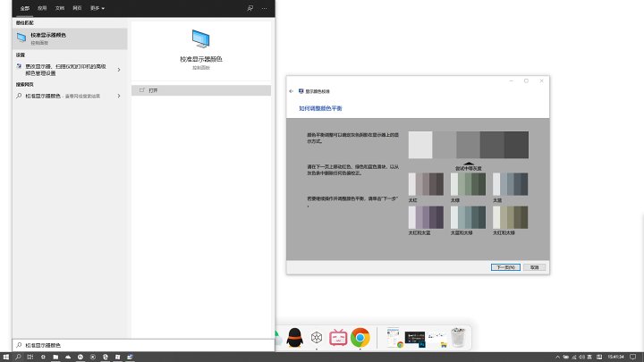644x362 pixels.
Task: Expand the color management settings result arrow
Action: 119,69
